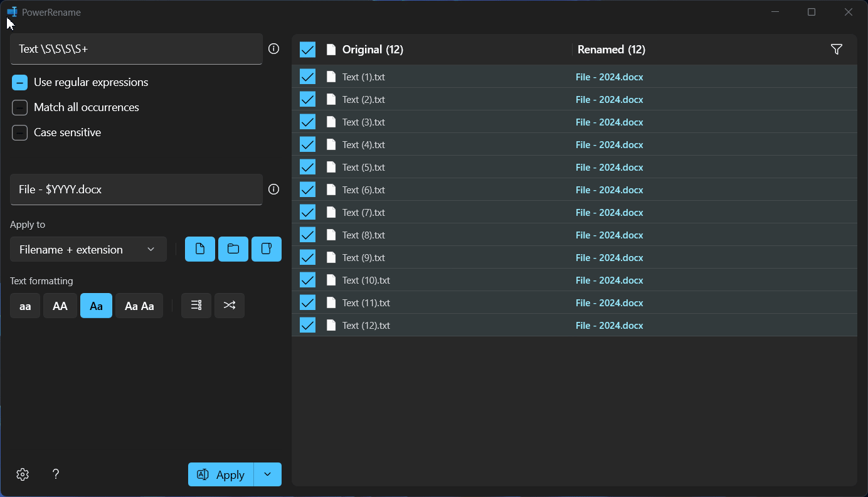Open help question mark icon
868x497 pixels.
click(x=56, y=474)
